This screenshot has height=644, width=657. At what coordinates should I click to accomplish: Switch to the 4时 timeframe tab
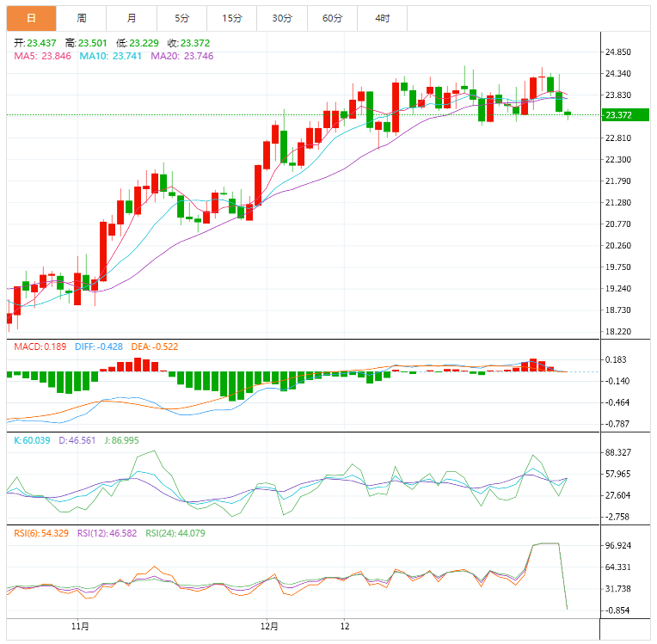[x=382, y=18]
